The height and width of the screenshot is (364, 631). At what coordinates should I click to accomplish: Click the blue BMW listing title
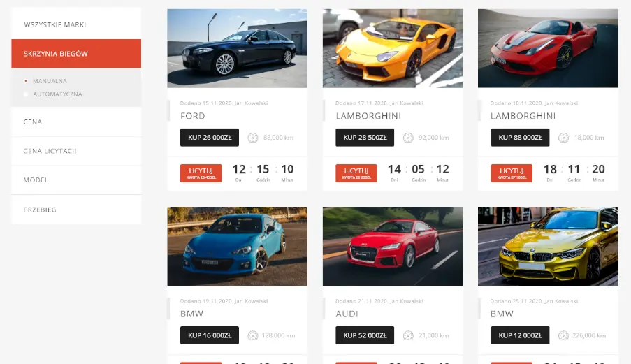point(192,314)
